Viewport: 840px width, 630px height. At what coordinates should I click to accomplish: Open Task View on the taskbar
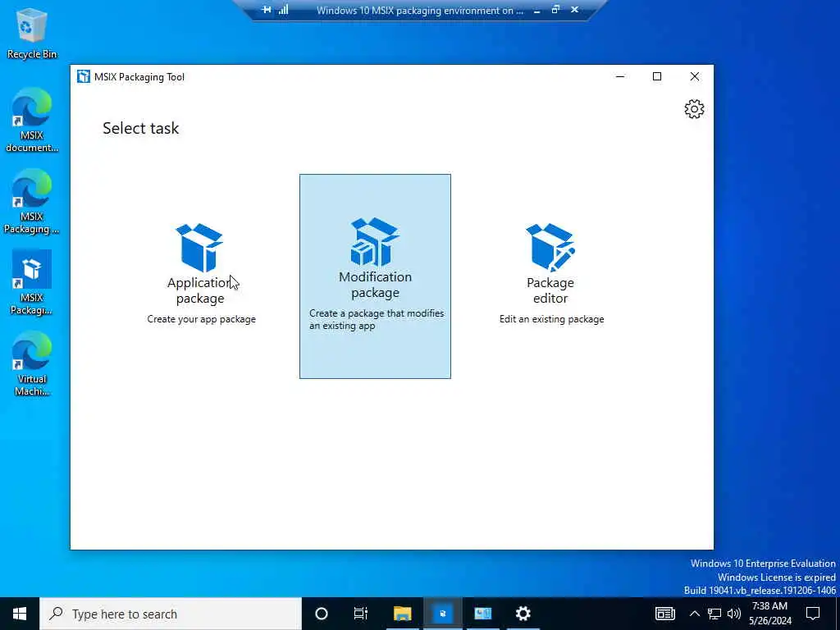(x=361, y=614)
